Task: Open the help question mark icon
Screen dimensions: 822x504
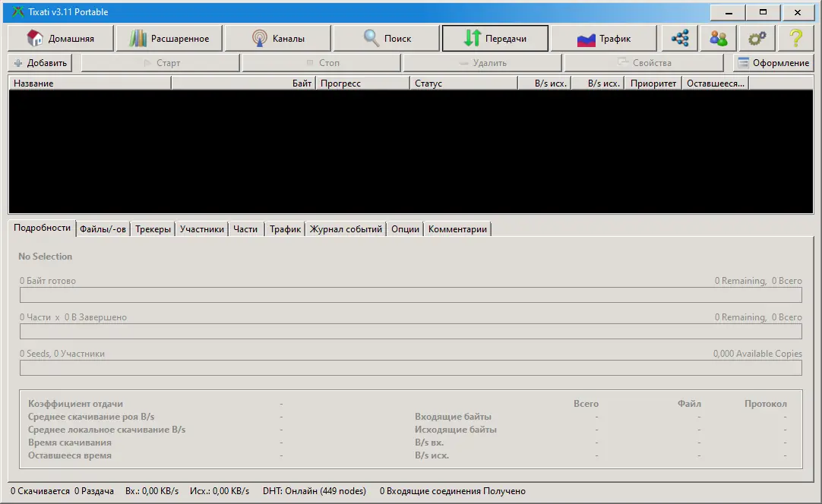Action: pos(795,38)
